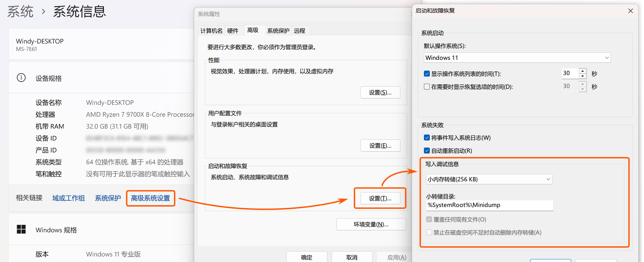
Task: Enable 在需要时显示恢复选项的时间 checkbox
Action: click(427, 87)
